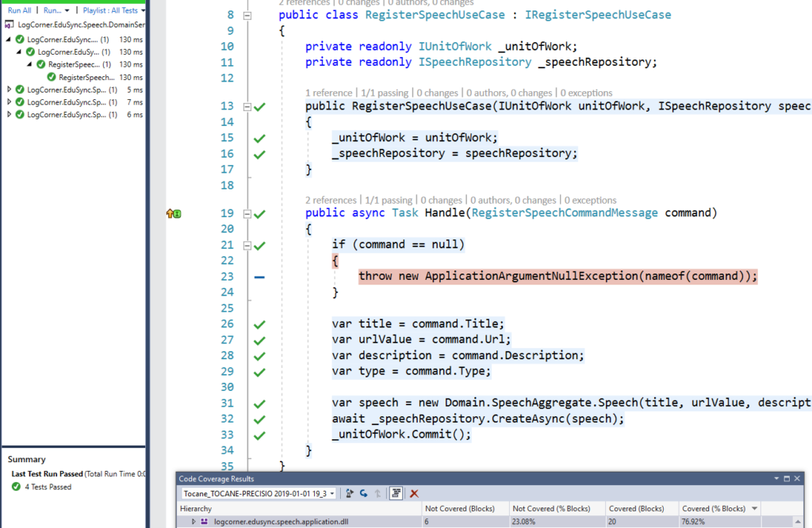Click the Run All link
The image size is (812, 528).
pyautogui.click(x=20, y=10)
